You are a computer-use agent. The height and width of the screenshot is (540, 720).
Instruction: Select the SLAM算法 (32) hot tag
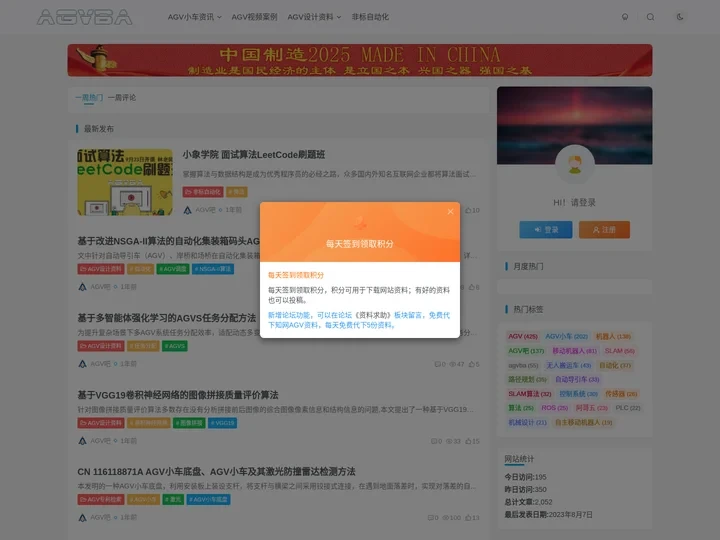point(529,394)
